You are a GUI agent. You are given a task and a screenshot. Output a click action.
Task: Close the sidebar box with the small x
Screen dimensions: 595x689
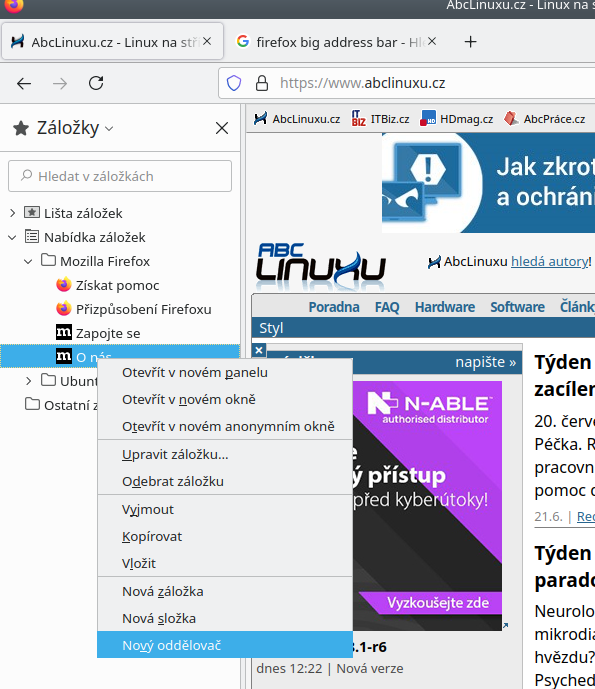pyautogui.click(x=259, y=350)
